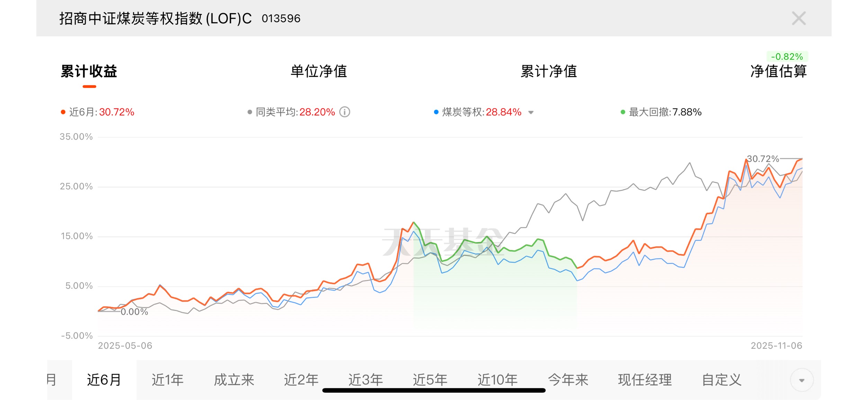Screen dimensions: 868x400
Task: Close the fund chart panel
Action: pyautogui.click(x=798, y=18)
